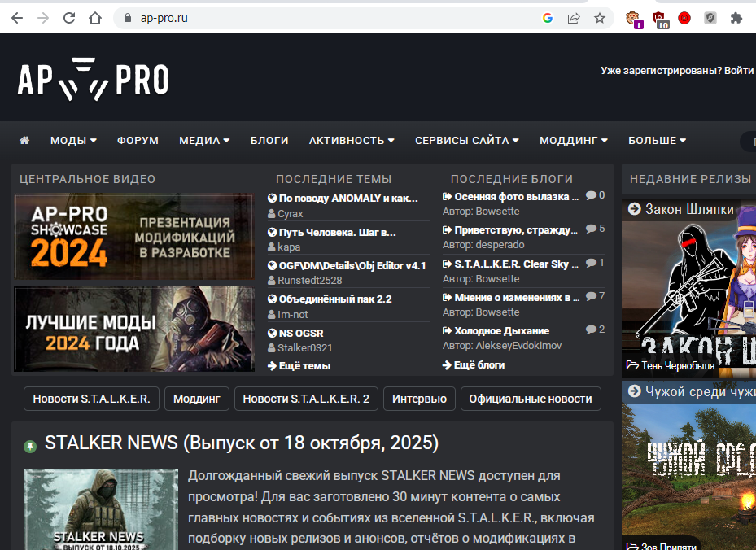This screenshot has height=550, width=756.
Task: Click the gray shield extension icon
Action: click(710, 19)
